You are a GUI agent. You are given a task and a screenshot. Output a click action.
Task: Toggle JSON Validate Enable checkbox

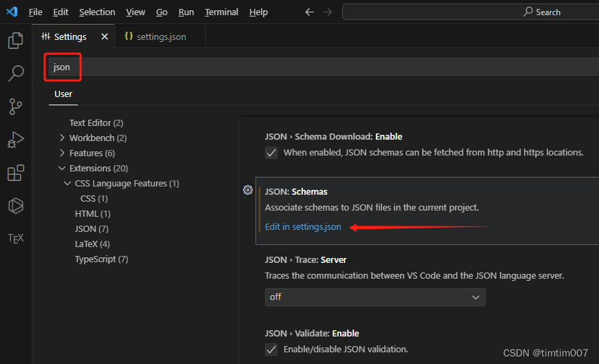(271, 350)
